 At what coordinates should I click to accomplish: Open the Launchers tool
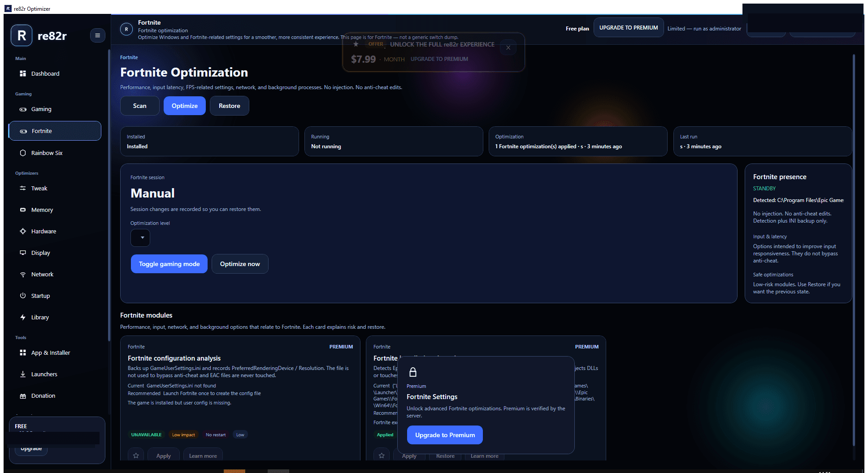(55, 374)
